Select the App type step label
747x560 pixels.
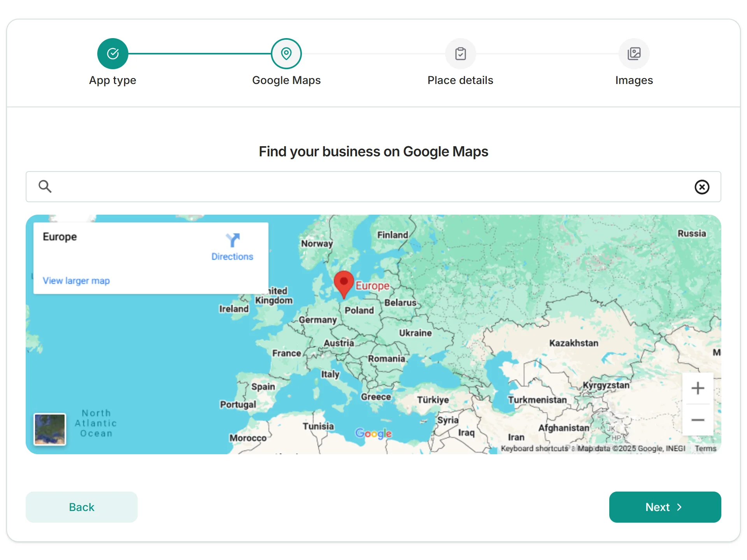[113, 80]
